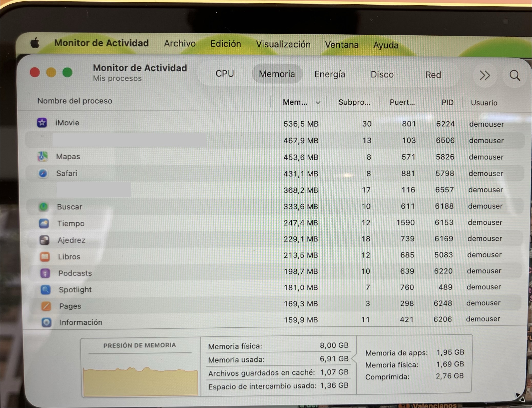532x408 pixels.
Task: Select the Safari process name
Action: tap(67, 174)
